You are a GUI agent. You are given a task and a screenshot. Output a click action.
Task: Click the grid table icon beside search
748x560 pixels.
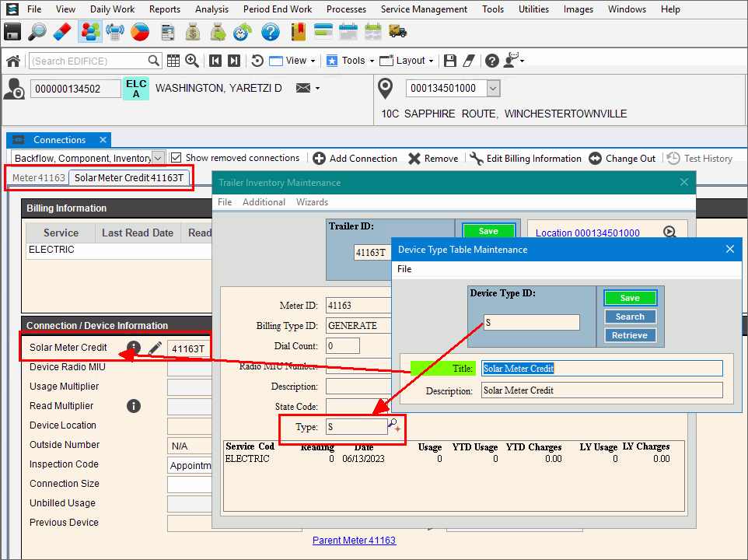tap(173, 61)
